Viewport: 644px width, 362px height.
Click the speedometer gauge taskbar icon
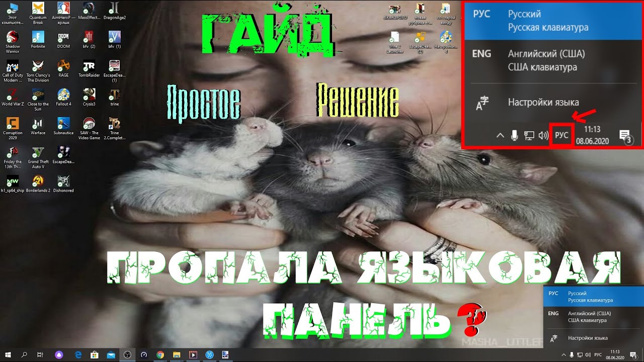[x=144, y=354]
